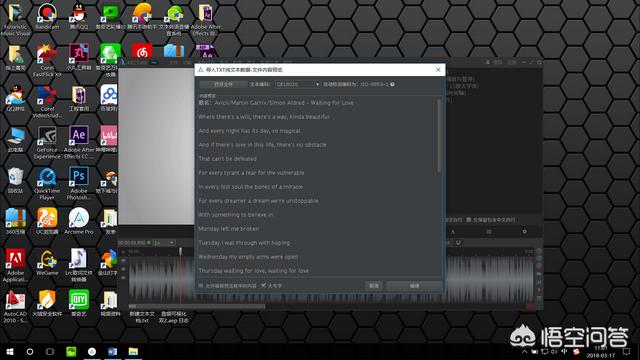Open the QQ Games shortcut
640x360 pixels.
16,98
